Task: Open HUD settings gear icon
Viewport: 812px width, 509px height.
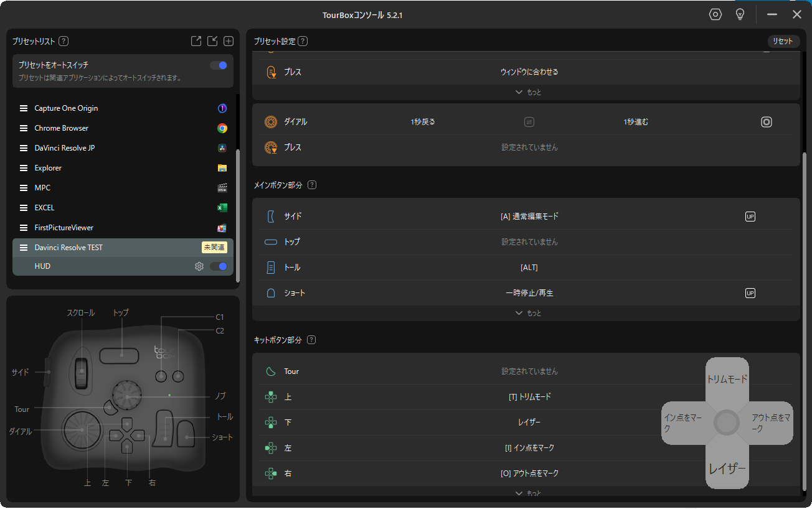Action: [199, 266]
